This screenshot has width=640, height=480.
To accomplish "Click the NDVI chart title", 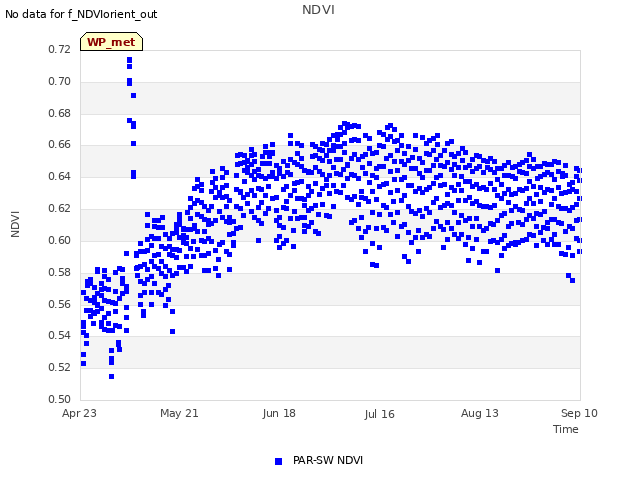I will pos(318,10).
